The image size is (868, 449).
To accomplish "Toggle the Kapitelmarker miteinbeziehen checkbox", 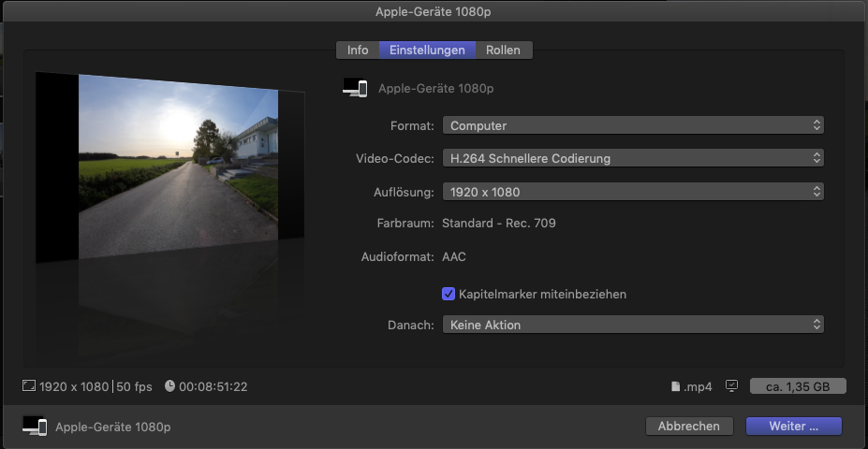I will (449, 294).
